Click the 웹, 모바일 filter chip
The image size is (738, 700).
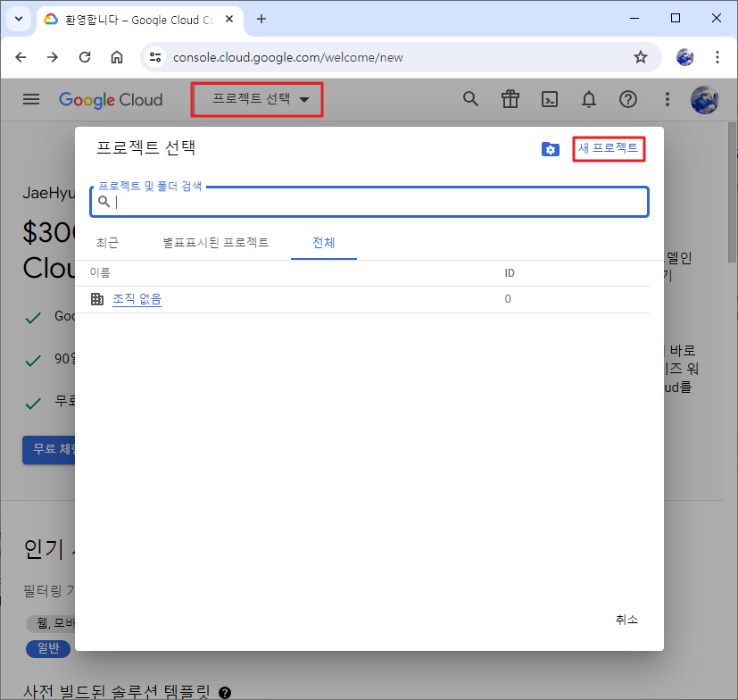[51, 623]
